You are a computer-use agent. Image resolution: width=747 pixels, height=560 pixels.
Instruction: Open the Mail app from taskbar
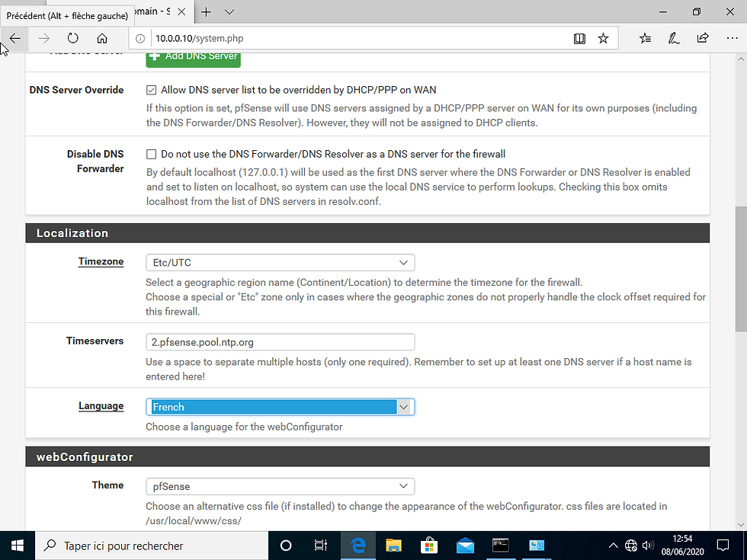[465, 546]
